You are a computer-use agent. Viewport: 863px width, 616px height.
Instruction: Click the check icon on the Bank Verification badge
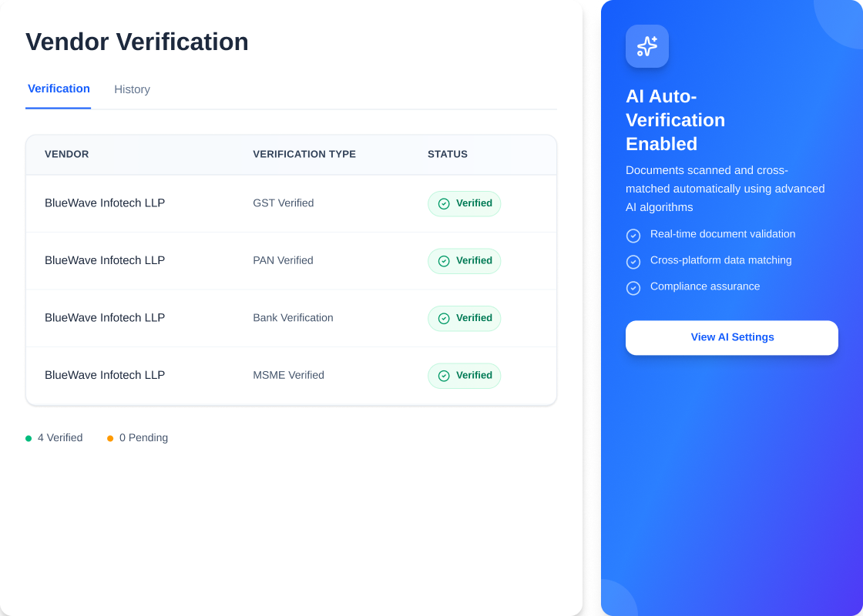point(445,318)
